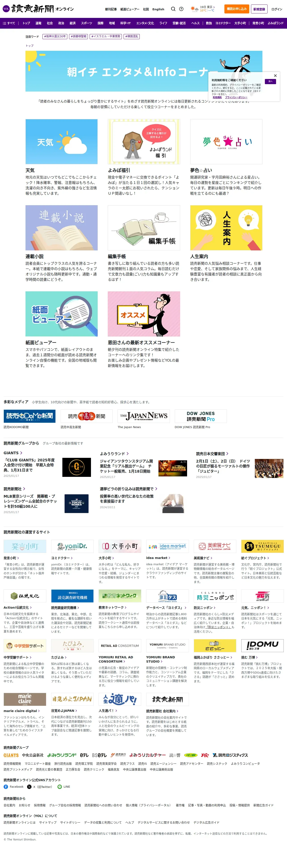Open the CLUB GIANTS 2025年度 article
Viewport: 287px width, 868px height.
tap(29, 465)
